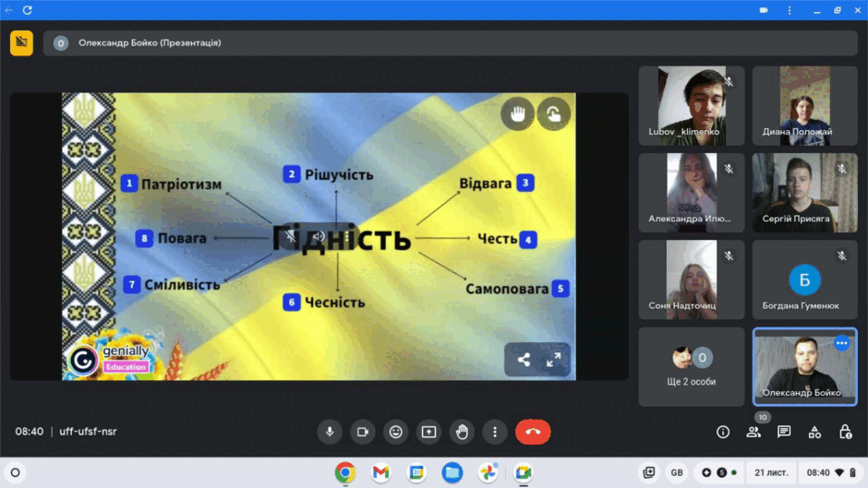Open the three-dot menu on Олександр Бойко tile
This screenshot has height=488, width=868.
point(841,343)
